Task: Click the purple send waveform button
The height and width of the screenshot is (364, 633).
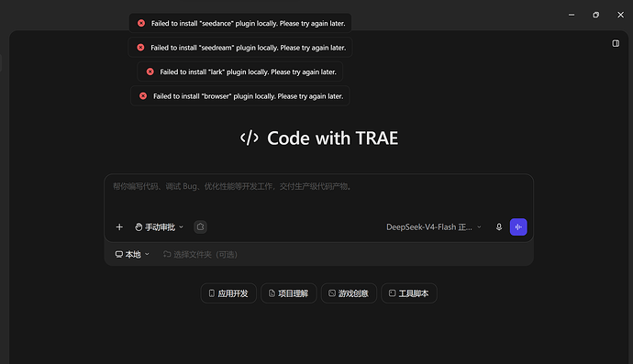Action: [518, 227]
